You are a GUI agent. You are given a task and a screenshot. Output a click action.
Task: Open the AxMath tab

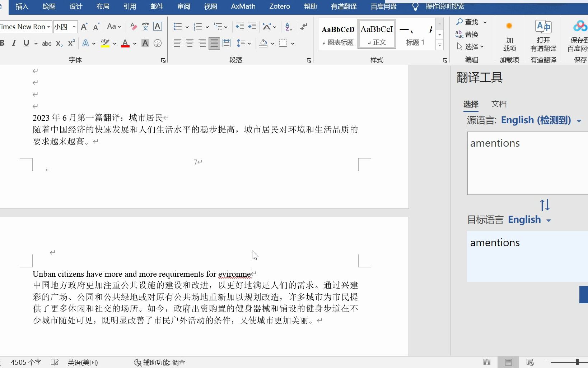[243, 6]
